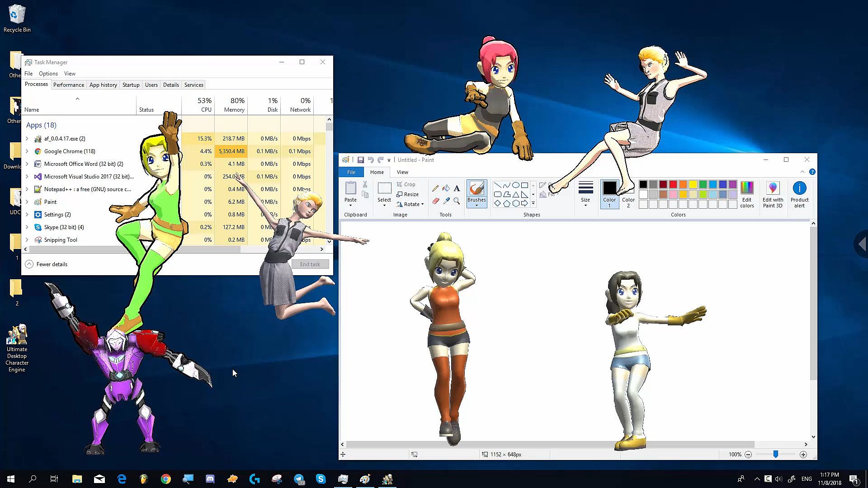Open the Brushes dropdown arrow
Viewport: 868px width, 488px height.
coord(476,206)
